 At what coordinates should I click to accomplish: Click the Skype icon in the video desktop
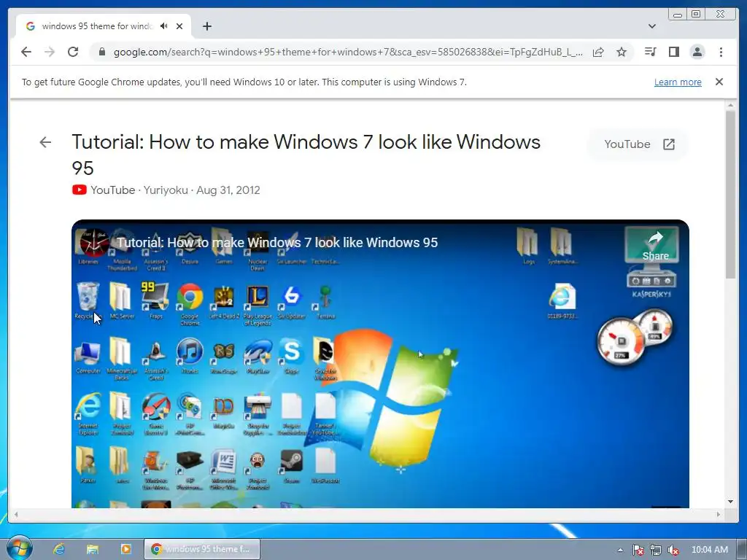292,355
